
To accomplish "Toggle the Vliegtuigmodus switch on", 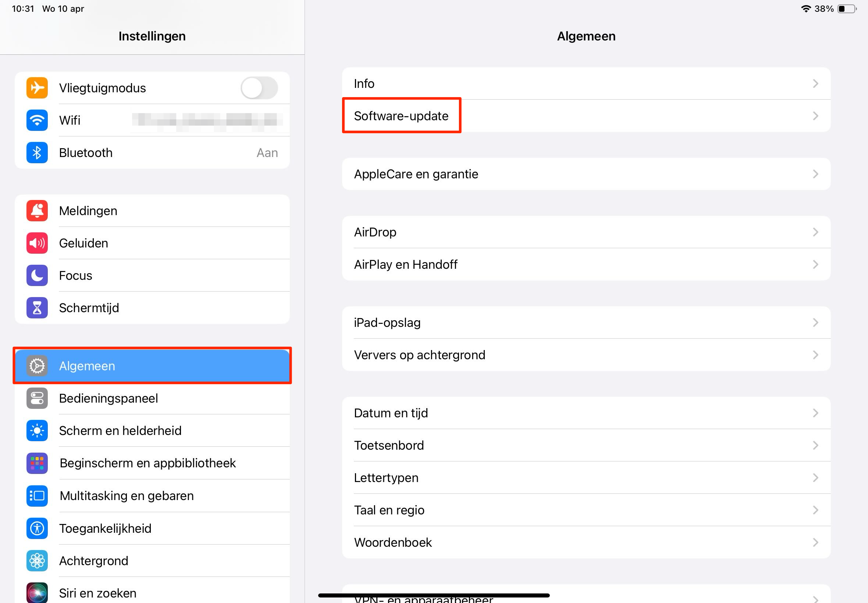I will (259, 88).
